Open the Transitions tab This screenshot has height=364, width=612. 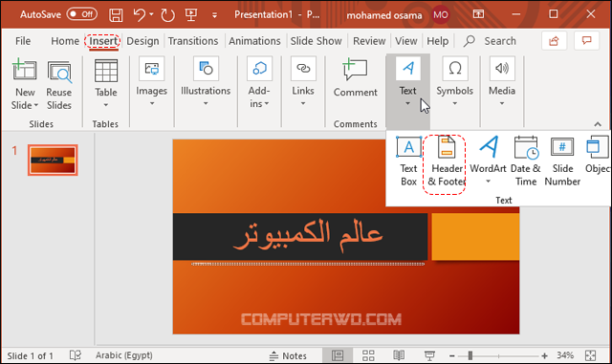click(193, 41)
